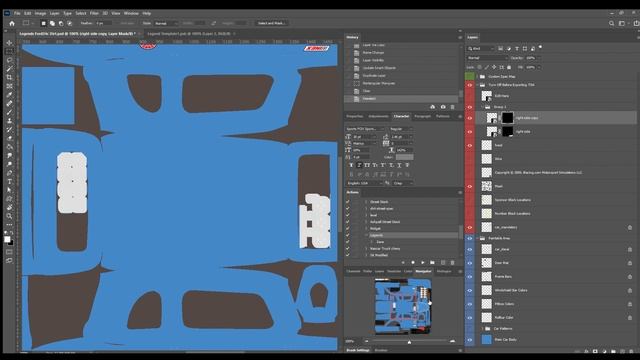Select the Hand tool
The width and height of the screenshot is (640, 360).
(x=9, y=207)
